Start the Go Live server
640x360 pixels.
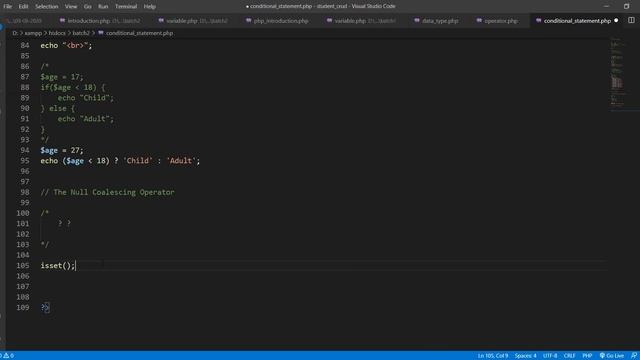(611, 356)
